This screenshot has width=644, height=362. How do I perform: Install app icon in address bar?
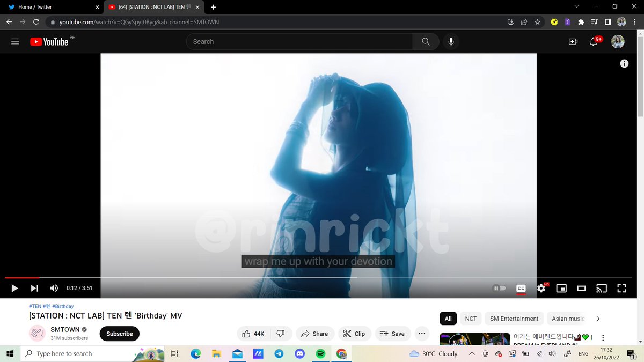(x=510, y=22)
